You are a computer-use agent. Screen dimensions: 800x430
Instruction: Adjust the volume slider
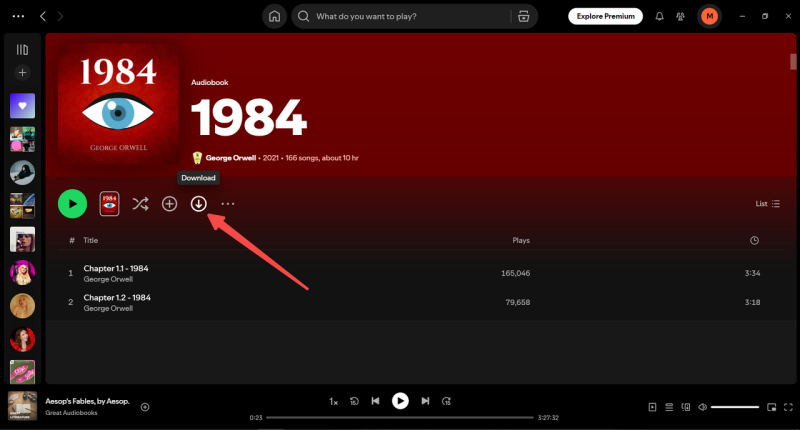(735, 407)
